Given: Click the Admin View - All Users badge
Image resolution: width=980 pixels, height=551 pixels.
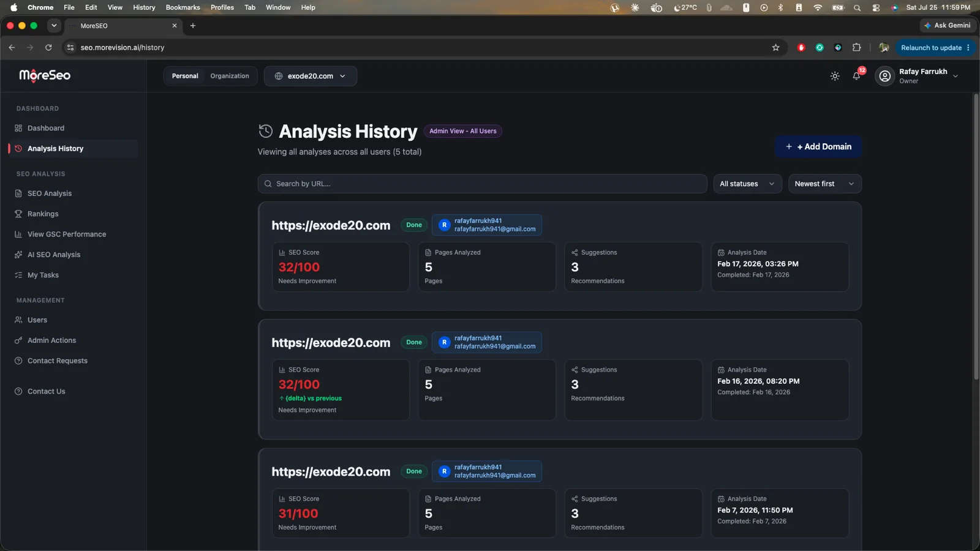Looking at the screenshot, I should [x=462, y=131].
